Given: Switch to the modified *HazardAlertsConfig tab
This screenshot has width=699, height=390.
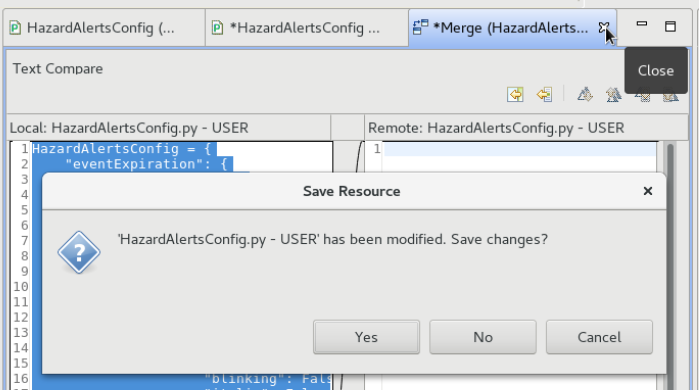Looking at the screenshot, I should pyautogui.click(x=307, y=28).
